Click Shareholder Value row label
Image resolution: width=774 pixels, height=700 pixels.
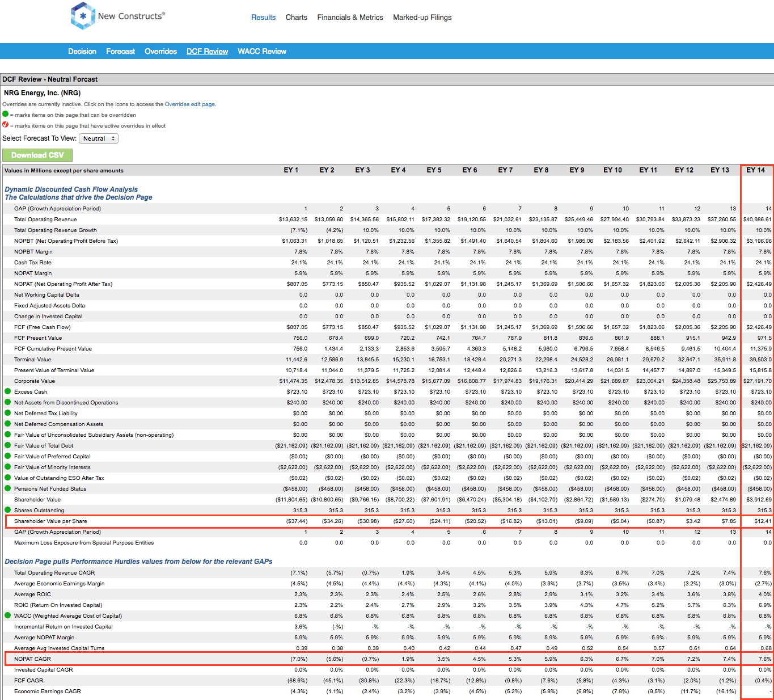(37, 500)
